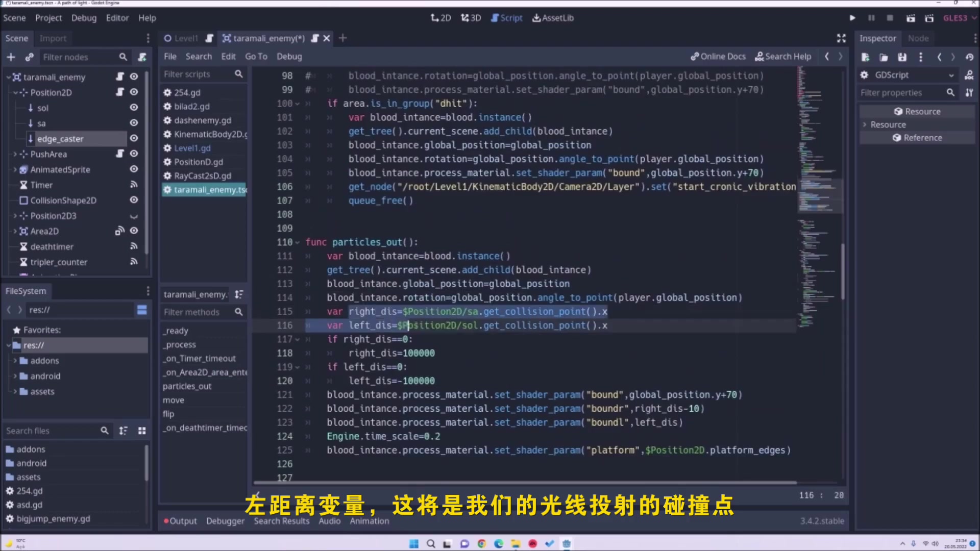Toggle distraction-free mode icon
The width and height of the screenshot is (980, 551).
[x=841, y=38]
